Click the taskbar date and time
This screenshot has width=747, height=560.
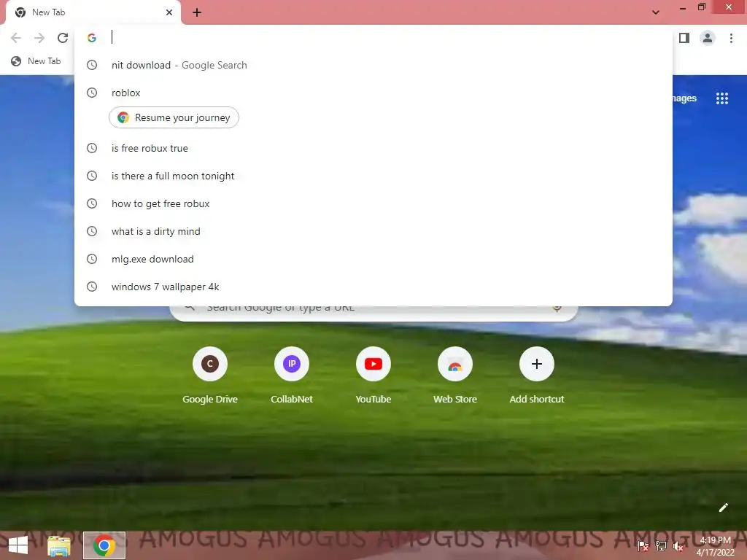click(x=715, y=546)
